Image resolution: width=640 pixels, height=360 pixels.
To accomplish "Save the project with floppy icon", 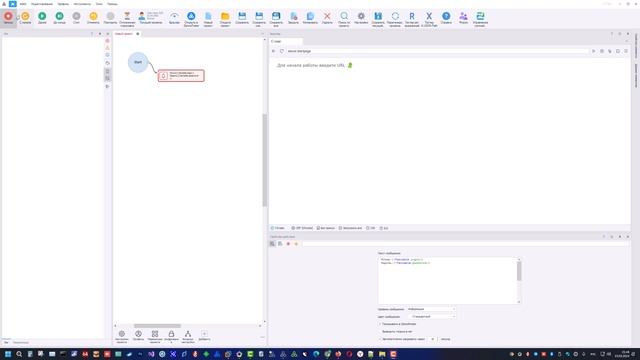I will click(242, 18).
